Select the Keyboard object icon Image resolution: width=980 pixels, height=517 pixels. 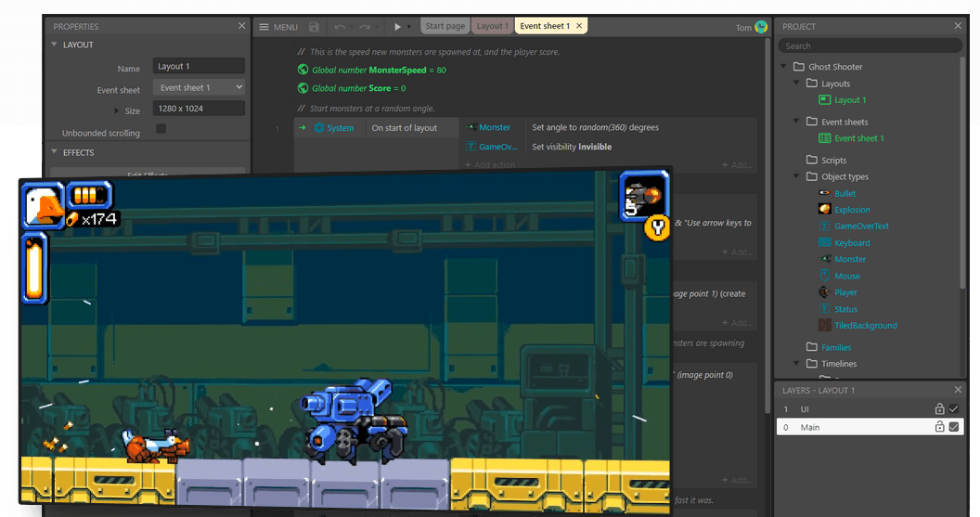pyautogui.click(x=824, y=242)
